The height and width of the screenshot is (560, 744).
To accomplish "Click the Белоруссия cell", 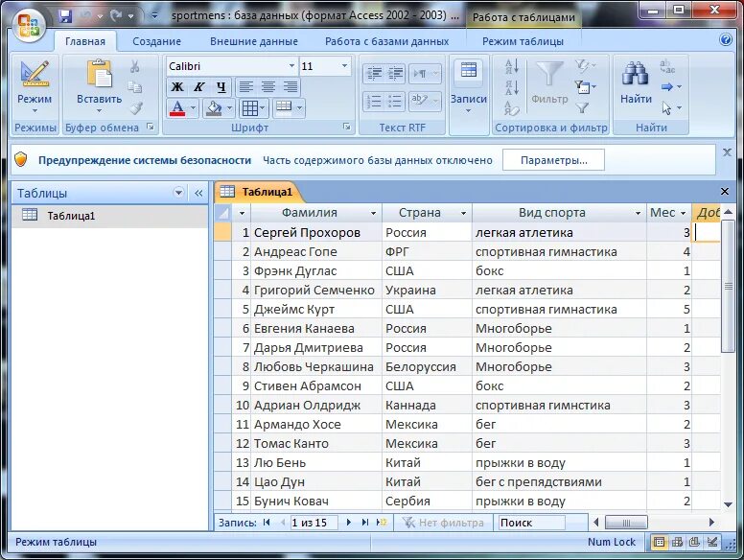I will click(x=427, y=367).
